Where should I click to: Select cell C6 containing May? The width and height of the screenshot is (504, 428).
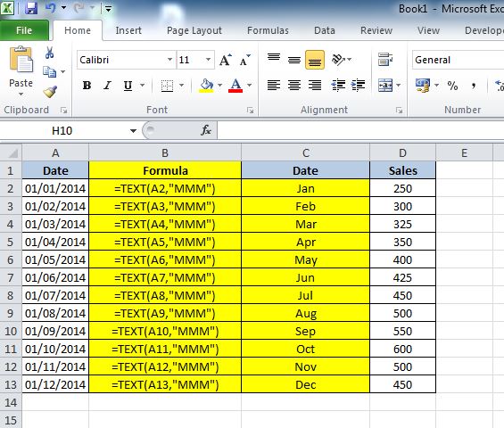tap(305, 259)
